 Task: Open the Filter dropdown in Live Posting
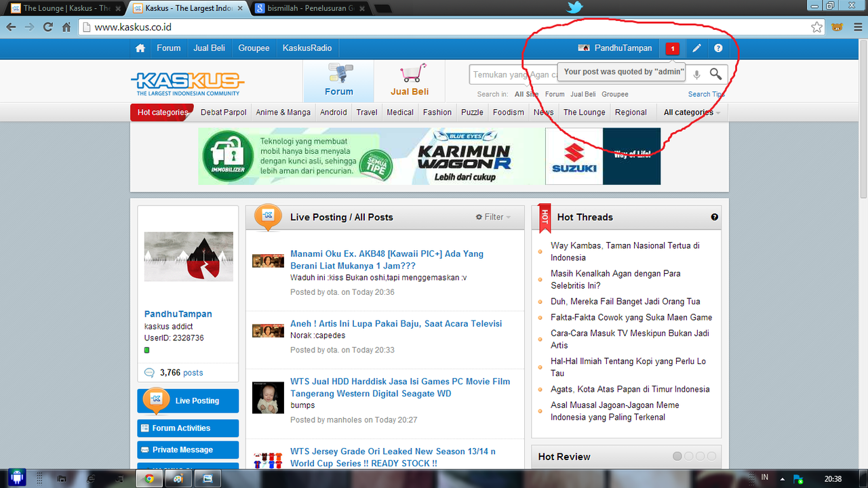click(493, 217)
